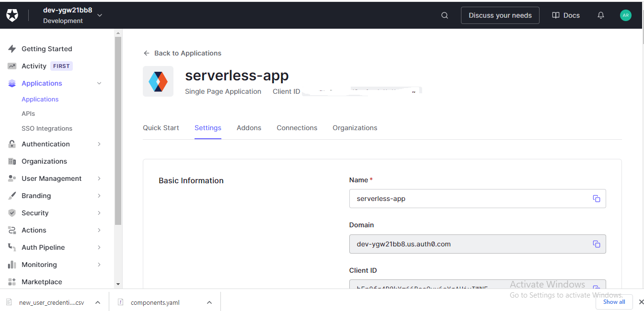This screenshot has height=311, width=644.
Task: Click the Branding brush icon
Action: [x=12, y=196]
